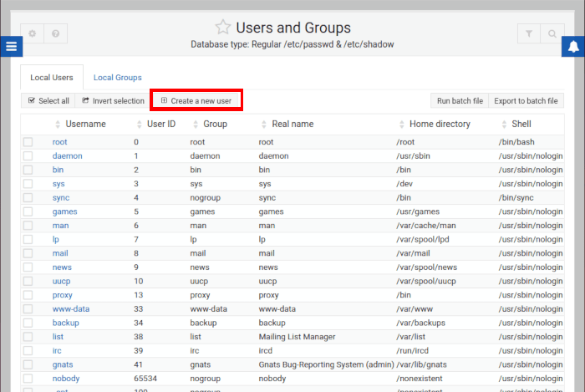Open the www-data user link
This screenshot has width=585, height=392.
(x=71, y=309)
